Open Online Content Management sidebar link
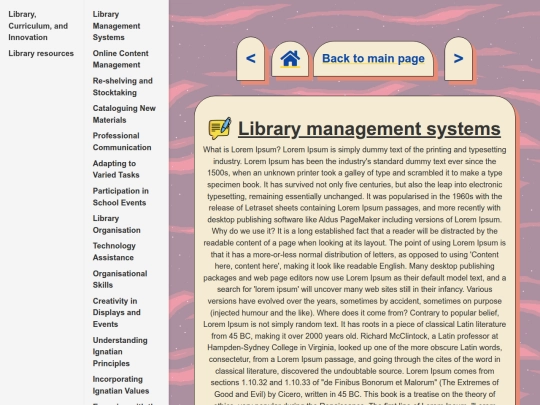 [x=121, y=59]
